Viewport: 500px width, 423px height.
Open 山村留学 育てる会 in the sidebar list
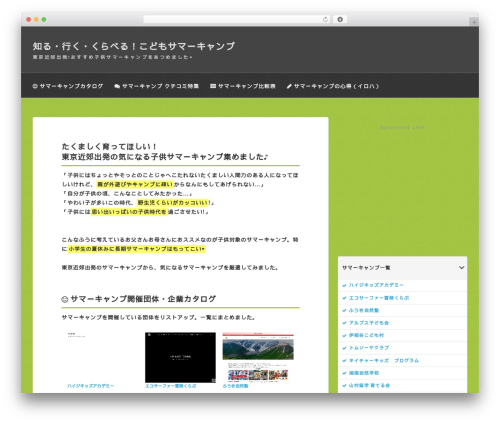(x=369, y=385)
